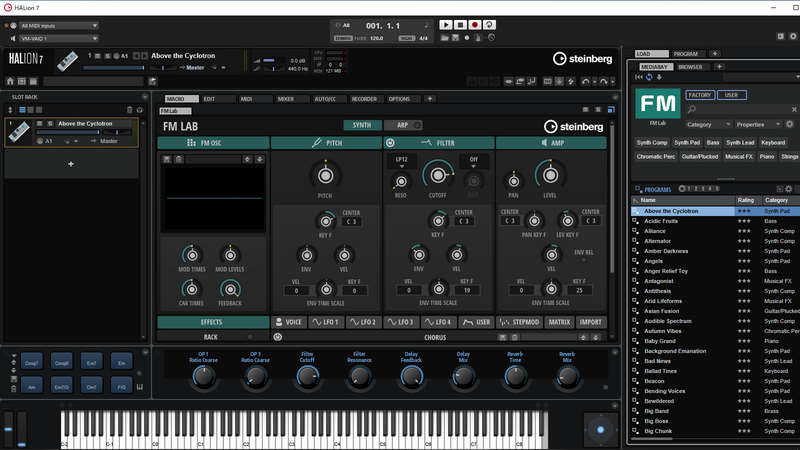
Task: Click the IMPORT button
Action: coord(590,322)
